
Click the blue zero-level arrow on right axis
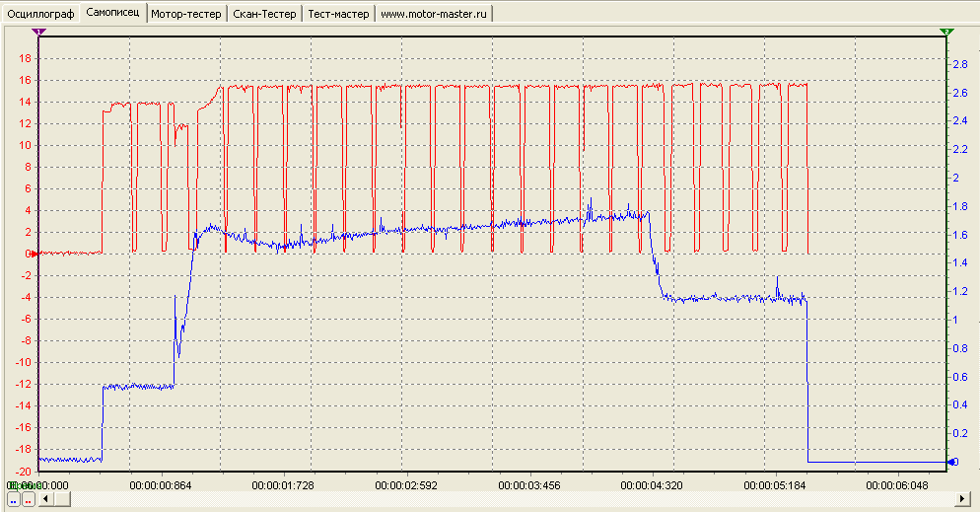[952, 462]
